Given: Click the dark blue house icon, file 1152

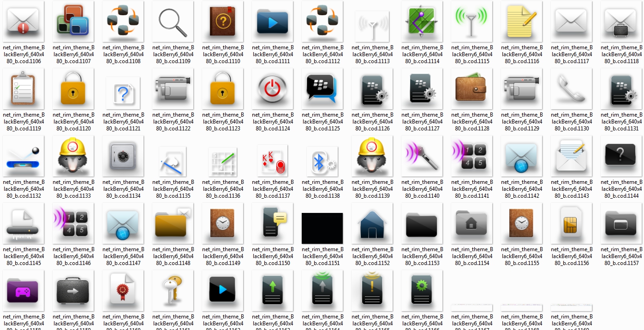Looking at the screenshot, I should tap(372, 223).
